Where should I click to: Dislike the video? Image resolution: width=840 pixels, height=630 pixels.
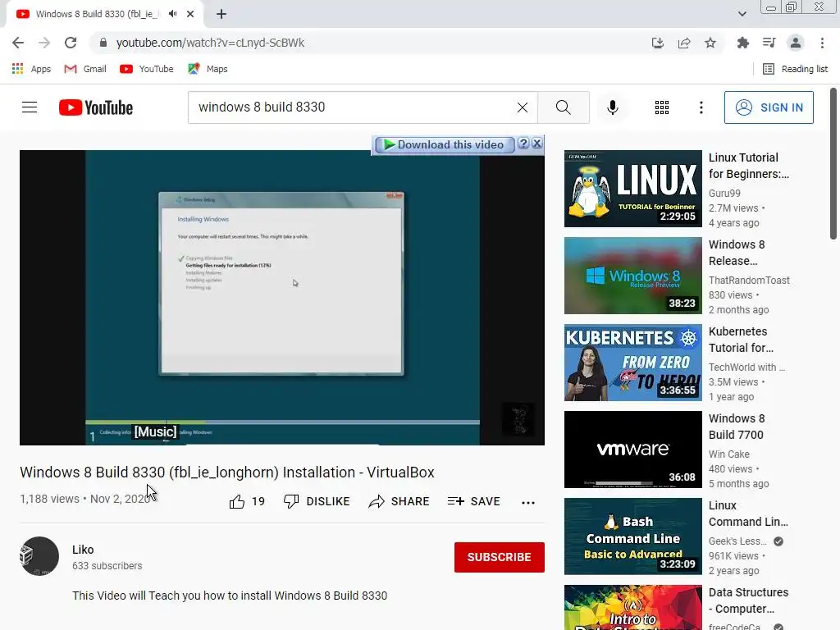click(x=317, y=501)
